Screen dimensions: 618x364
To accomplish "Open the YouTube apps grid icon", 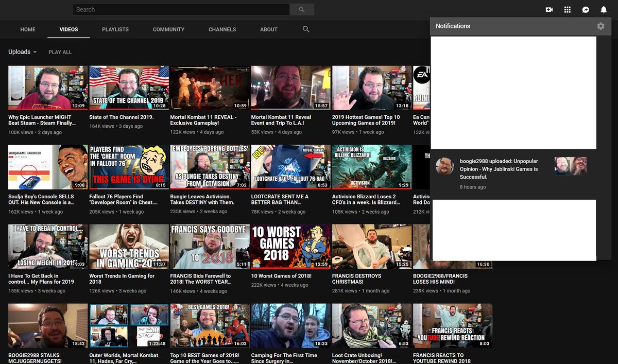I will (x=567, y=10).
